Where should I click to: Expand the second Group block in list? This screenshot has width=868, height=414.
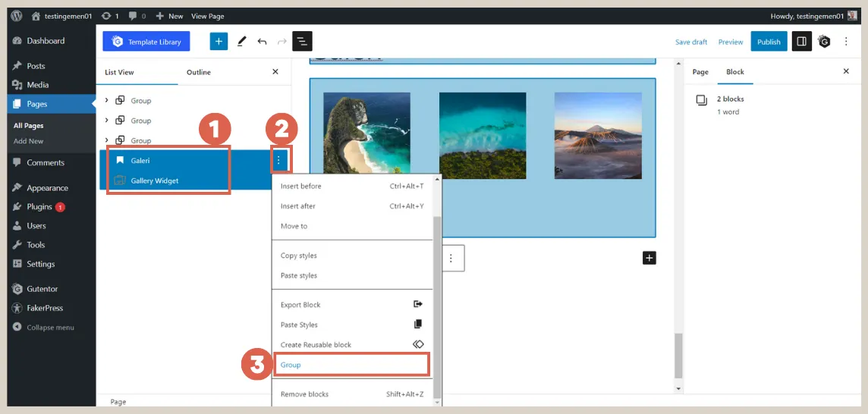pos(107,121)
